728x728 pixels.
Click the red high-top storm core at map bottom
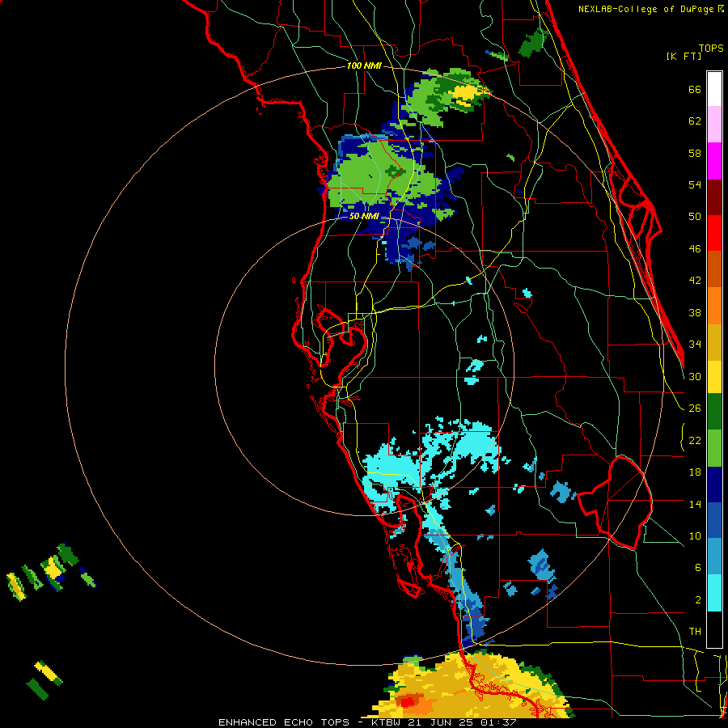[408, 702]
